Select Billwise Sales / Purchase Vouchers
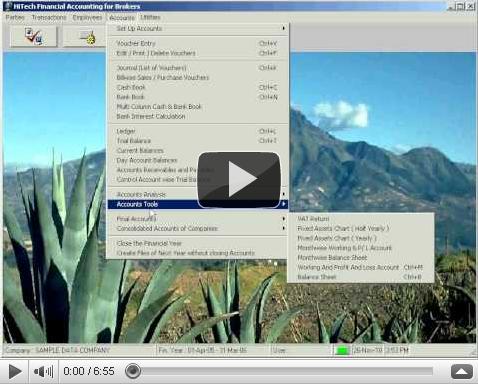Viewport: 478px width, 384px height. [198, 78]
